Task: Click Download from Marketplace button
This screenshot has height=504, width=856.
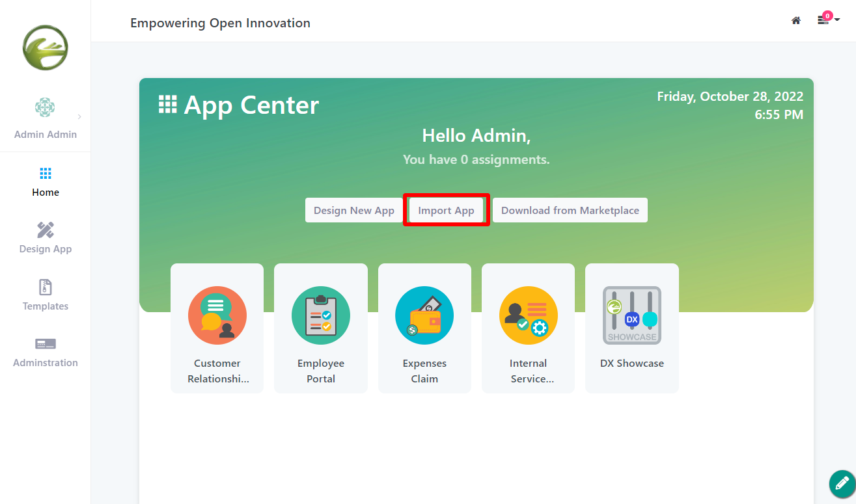Action: (570, 210)
